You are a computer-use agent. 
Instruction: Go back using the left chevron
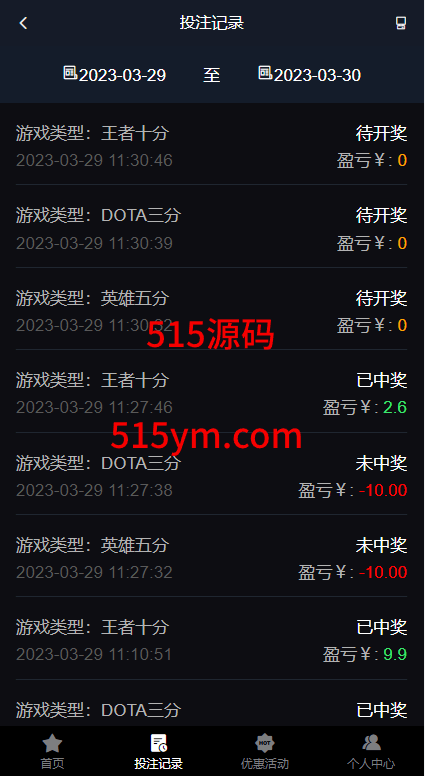tap(23, 23)
